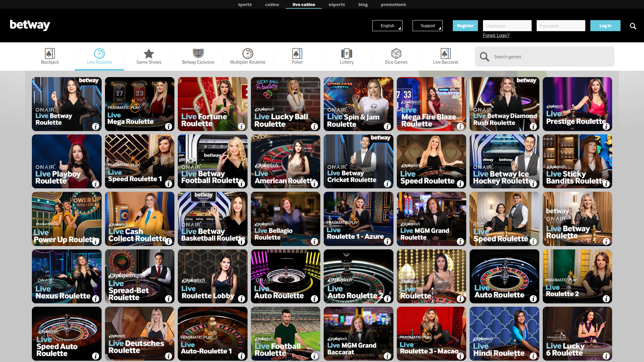Open the English language dropdown

(x=387, y=26)
